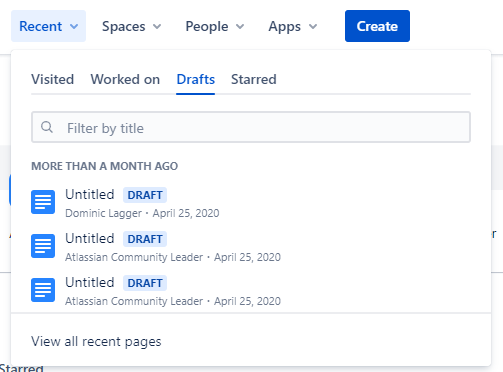Screen dimensions: 503x372
Task: Expand the Apps dropdown menu
Action: (293, 26)
